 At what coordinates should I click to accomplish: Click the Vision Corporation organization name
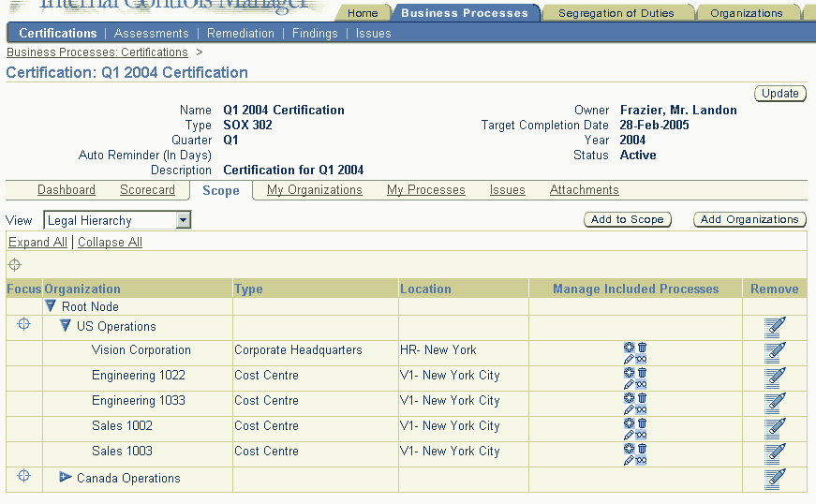pyautogui.click(x=141, y=350)
